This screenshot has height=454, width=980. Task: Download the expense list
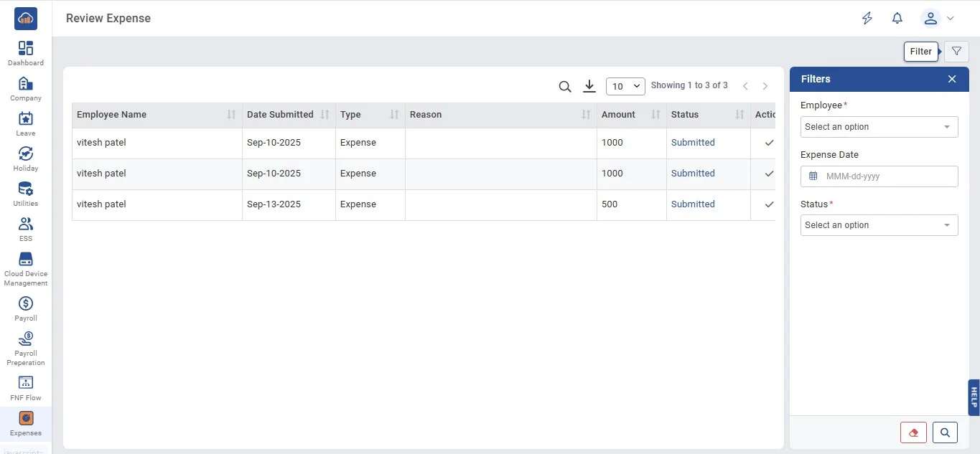click(589, 86)
